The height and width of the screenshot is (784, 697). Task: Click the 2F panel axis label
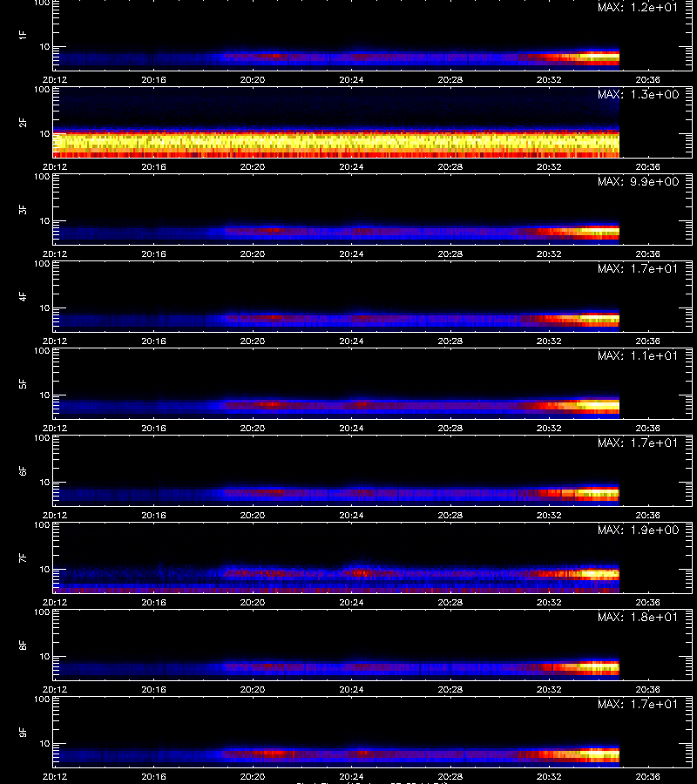pyautogui.click(x=23, y=122)
